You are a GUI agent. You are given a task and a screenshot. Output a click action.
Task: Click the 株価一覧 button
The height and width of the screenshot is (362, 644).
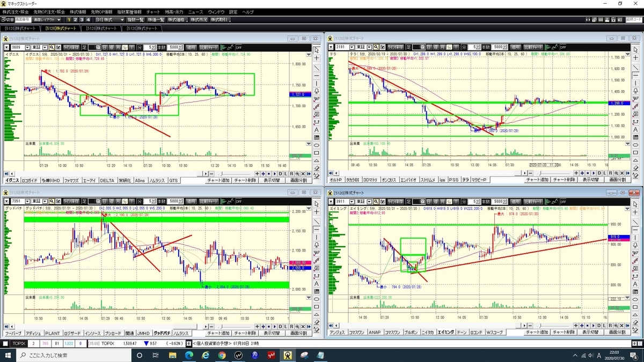156,19
